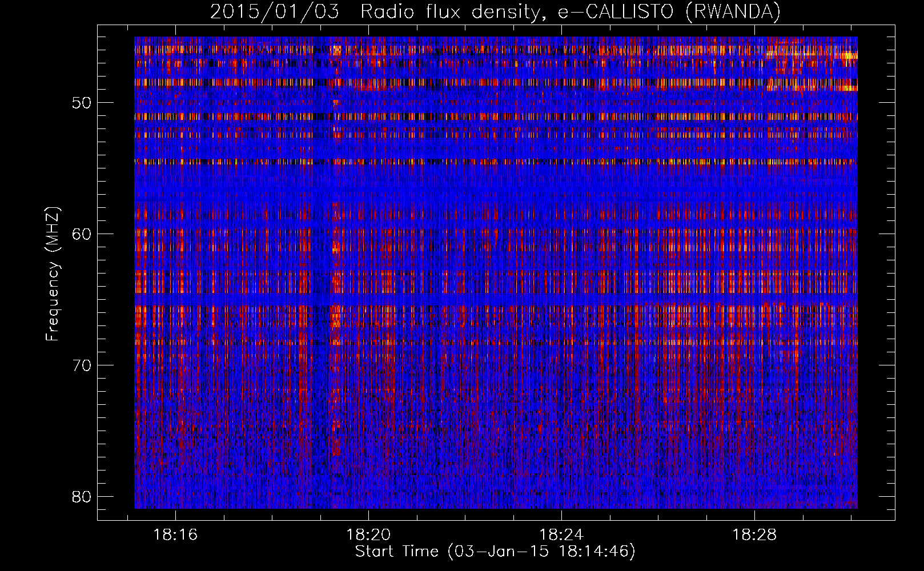The height and width of the screenshot is (571, 924).
Task: Click the date 2015/01/03 in the title
Action: [275, 11]
